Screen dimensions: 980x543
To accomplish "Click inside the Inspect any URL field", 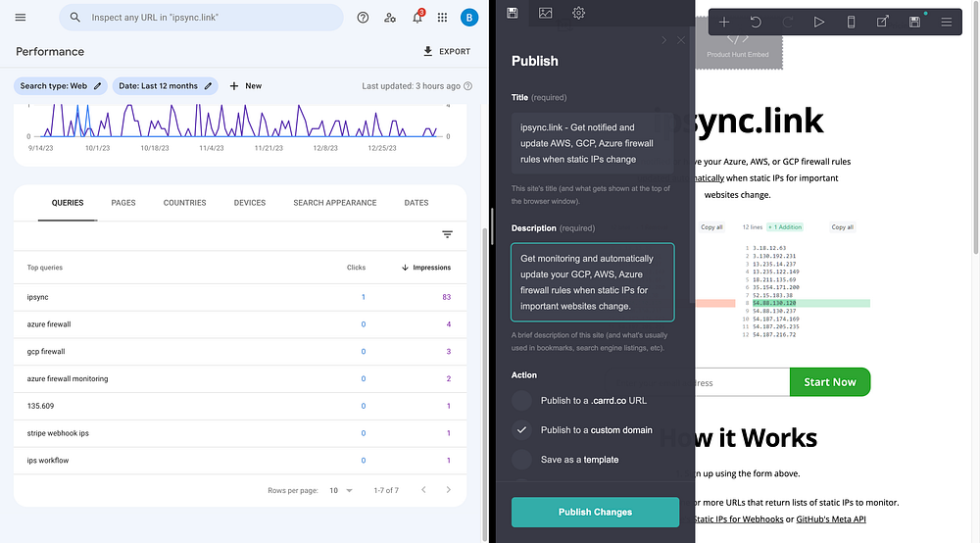I will click(x=201, y=18).
